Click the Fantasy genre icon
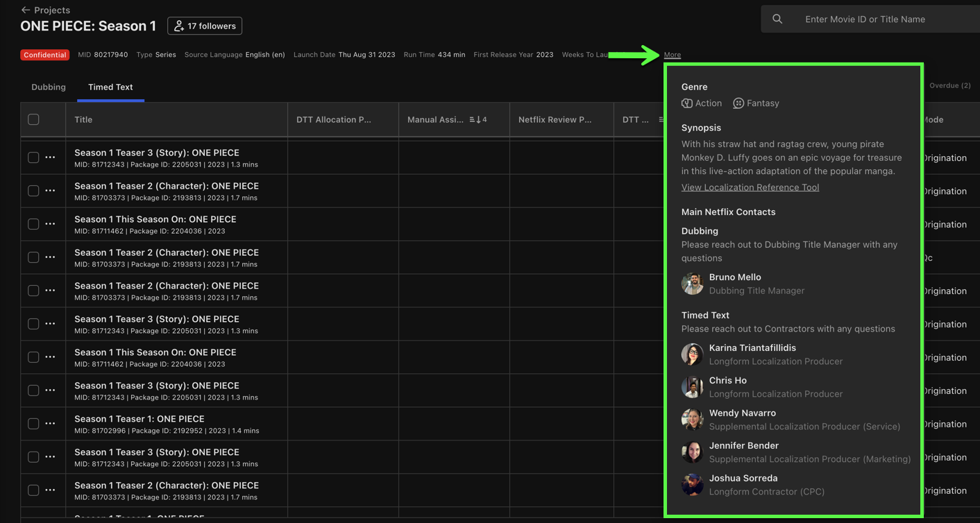 coord(738,103)
